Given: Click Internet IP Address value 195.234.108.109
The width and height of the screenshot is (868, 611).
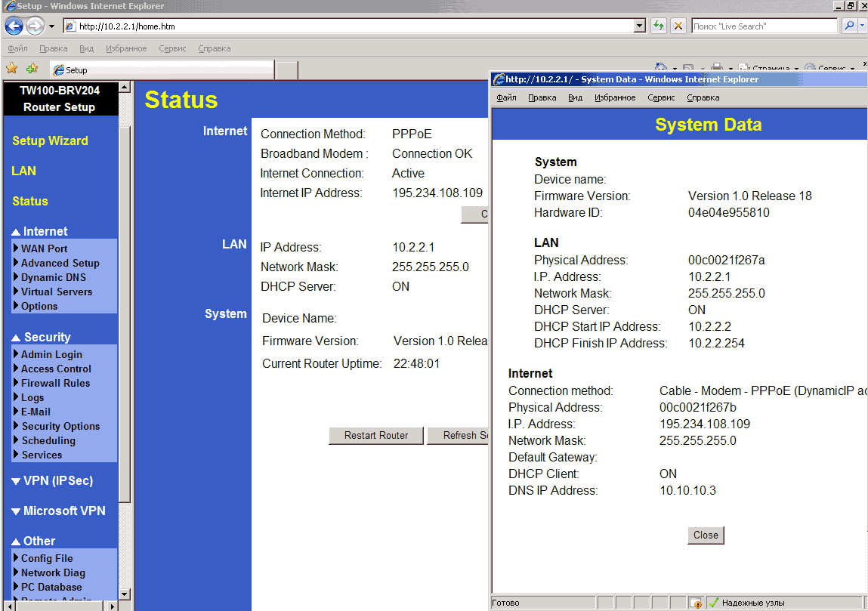Looking at the screenshot, I should tap(437, 193).
